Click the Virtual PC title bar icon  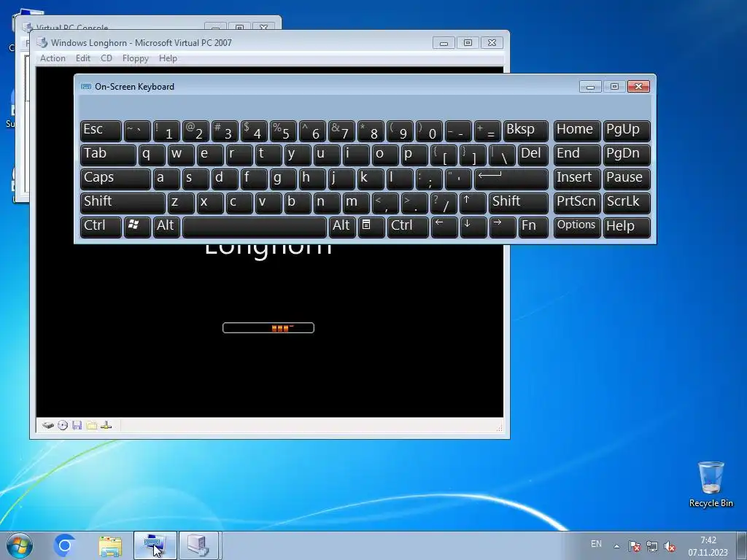[x=42, y=42]
